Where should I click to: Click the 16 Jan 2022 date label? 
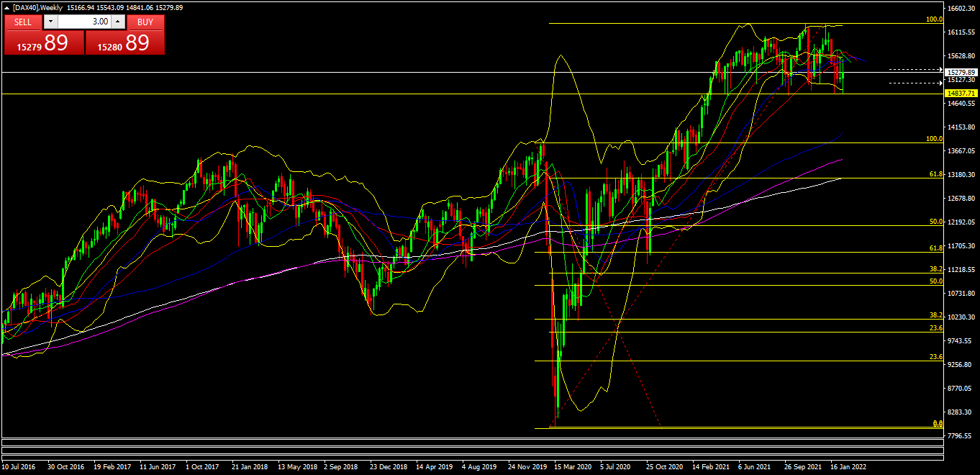point(849,466)
